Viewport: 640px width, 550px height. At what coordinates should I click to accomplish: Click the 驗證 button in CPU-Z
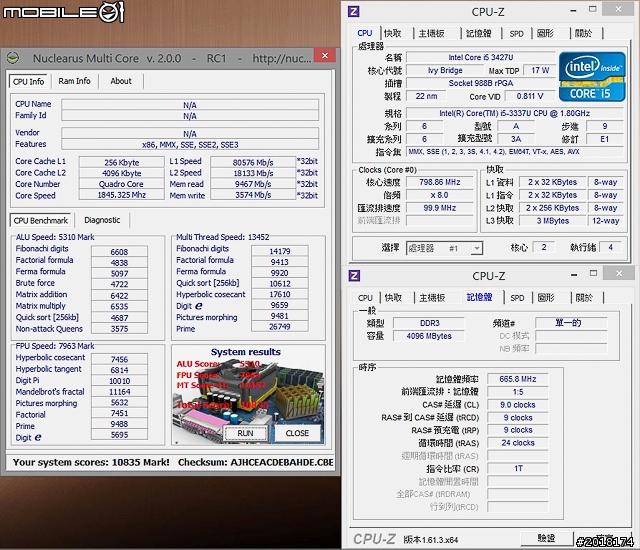coord(547,538)
